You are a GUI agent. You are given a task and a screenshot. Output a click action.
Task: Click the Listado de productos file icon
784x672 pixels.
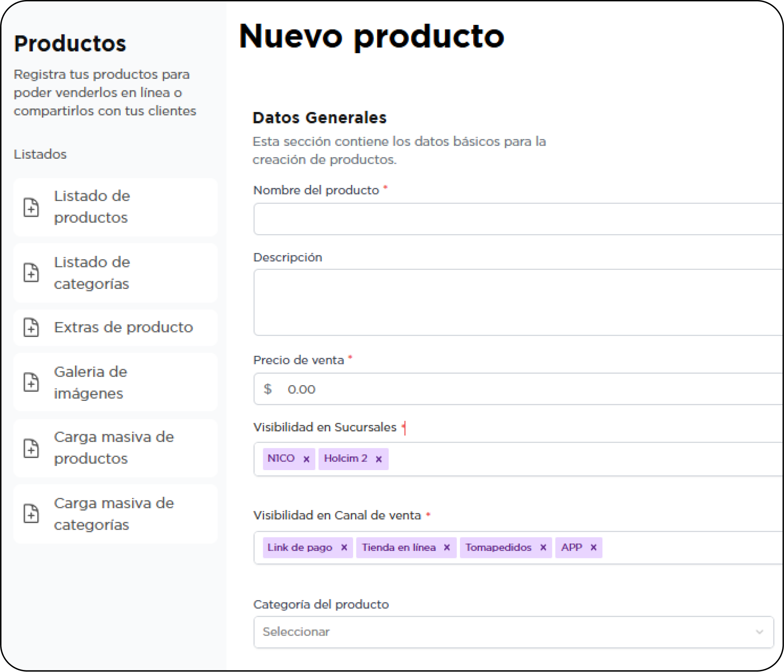[x=31, y=207]
